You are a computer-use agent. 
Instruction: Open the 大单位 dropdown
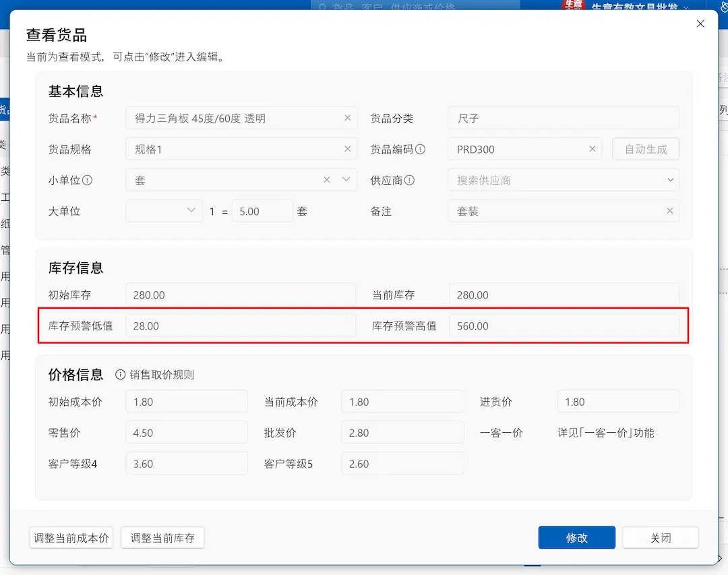coord(164,211)
